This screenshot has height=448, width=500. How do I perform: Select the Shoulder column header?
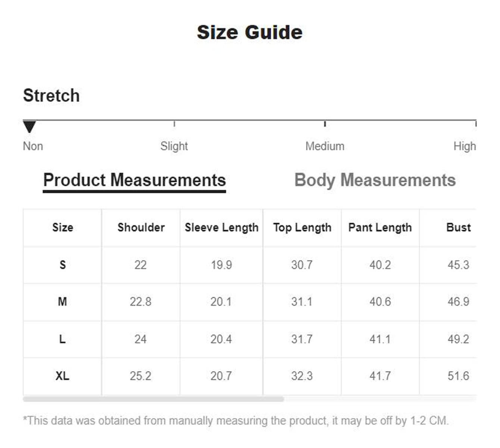pyautogui.click(x=141, y=227)
